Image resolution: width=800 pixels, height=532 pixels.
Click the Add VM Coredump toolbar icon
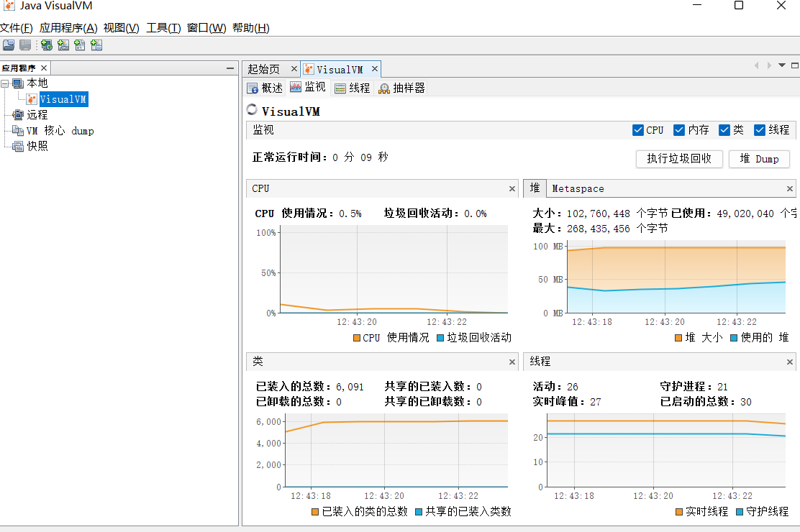coord(80,45)
